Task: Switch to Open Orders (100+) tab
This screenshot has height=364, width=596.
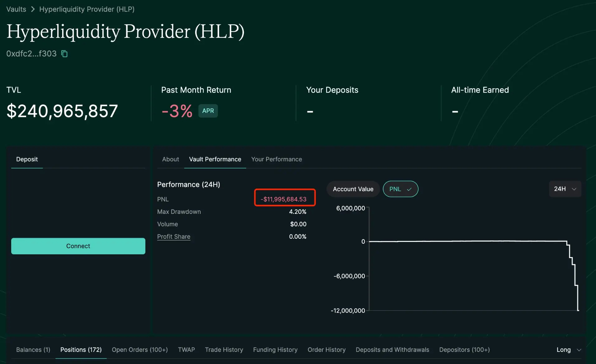Action: click(x=140, y=350)
